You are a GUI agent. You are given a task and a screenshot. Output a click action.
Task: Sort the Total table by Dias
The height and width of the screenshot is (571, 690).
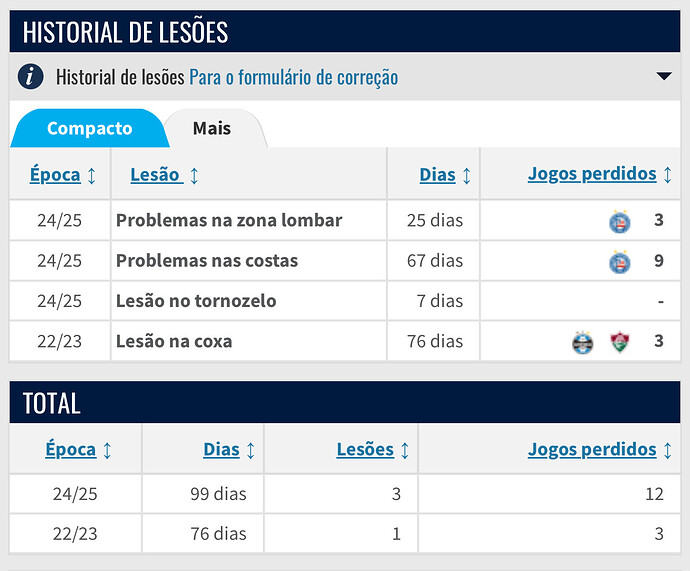221,450
